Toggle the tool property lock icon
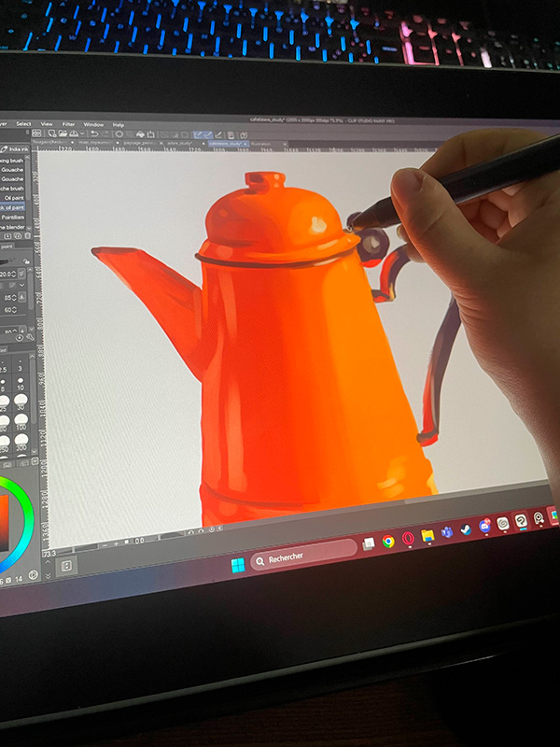This screenshot has width=560, height=747. coord(26,261)
